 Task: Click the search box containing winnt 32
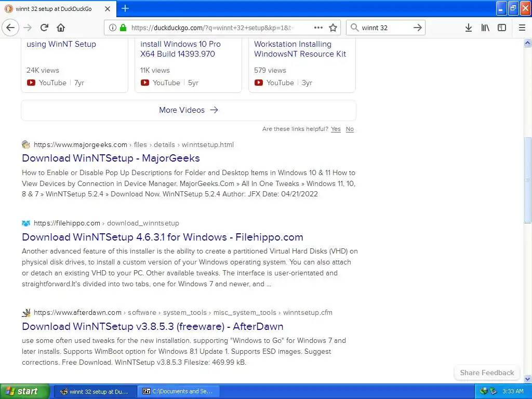coord(385,28)
